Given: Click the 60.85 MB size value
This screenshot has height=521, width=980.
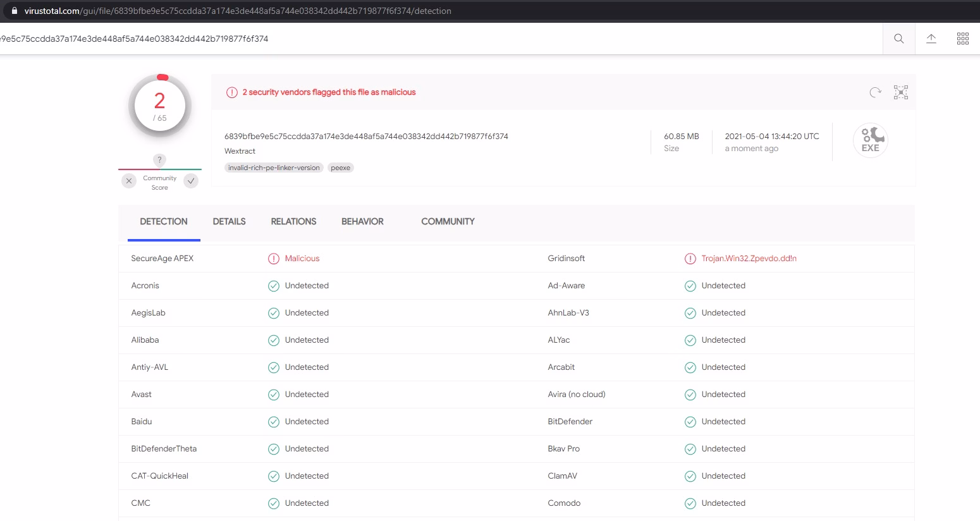Looking at the screenshot, I should coord(682,137).
